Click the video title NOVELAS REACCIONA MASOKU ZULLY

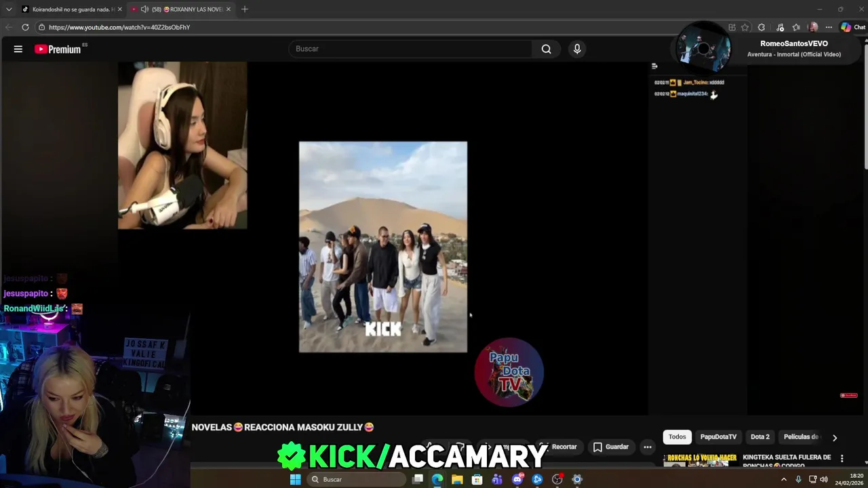point(283,427)
